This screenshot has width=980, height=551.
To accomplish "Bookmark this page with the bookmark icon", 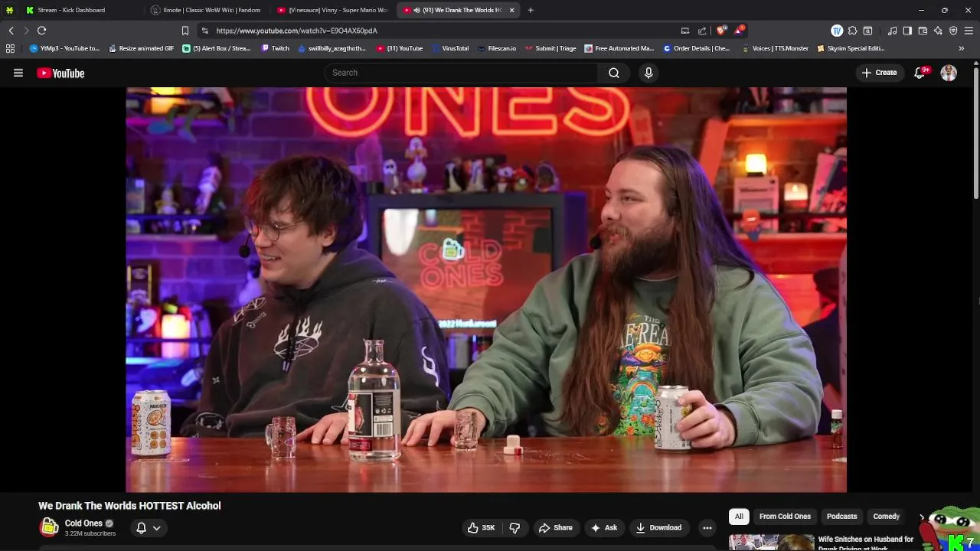I will click(x=185, y=31).
